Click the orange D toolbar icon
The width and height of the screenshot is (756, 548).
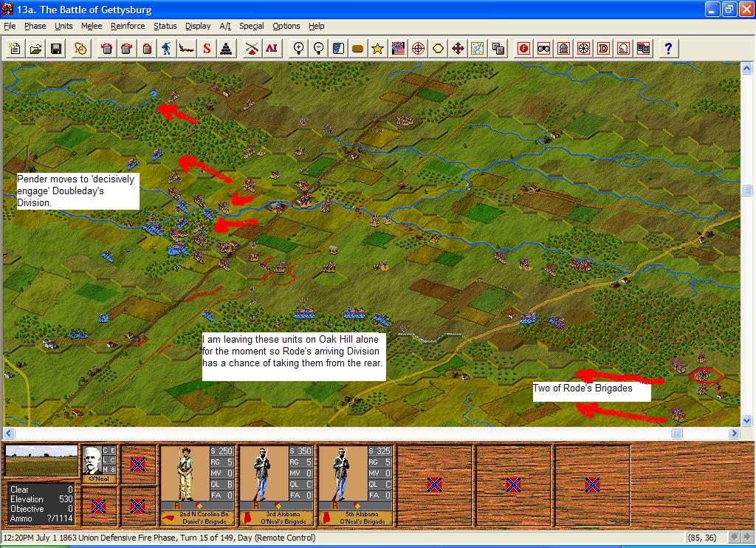click(x=603, y=48)
